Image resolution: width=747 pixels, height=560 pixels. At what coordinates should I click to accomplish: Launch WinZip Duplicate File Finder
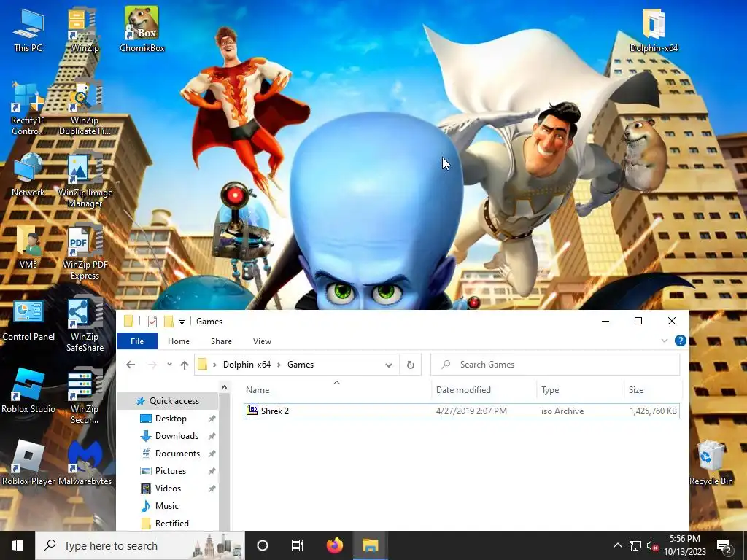pyautogui.click(x=85, y=108)
